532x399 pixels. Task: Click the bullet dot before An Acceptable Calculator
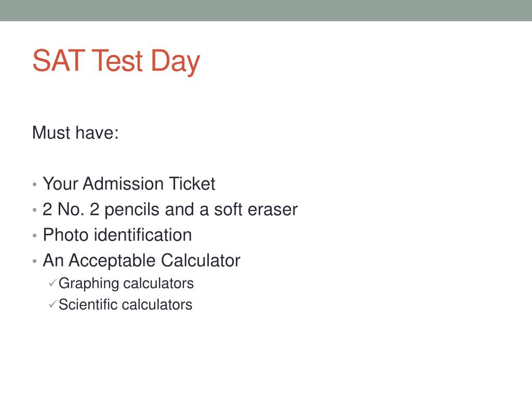pos(35,261)
